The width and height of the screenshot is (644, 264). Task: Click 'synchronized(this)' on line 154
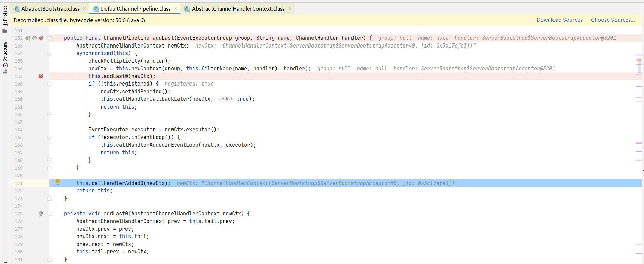[104, 53]
